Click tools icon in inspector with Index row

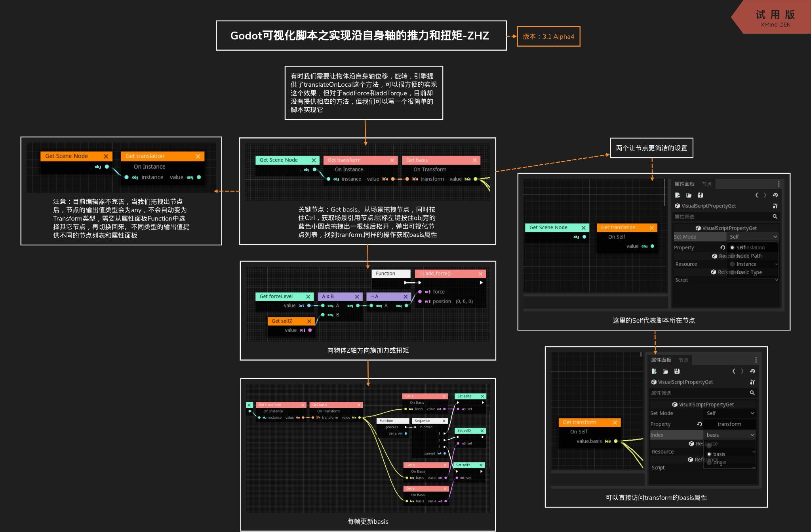point(752,382)
